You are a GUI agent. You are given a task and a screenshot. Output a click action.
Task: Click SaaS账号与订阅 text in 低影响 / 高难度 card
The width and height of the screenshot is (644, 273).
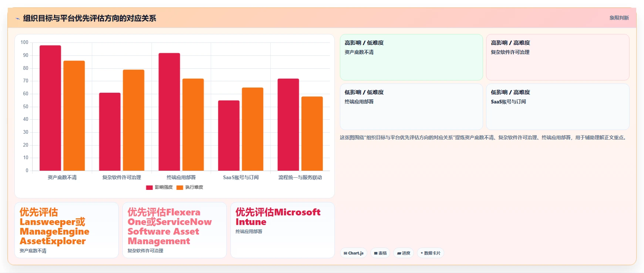pyautogui.click(x=508, y=102)
